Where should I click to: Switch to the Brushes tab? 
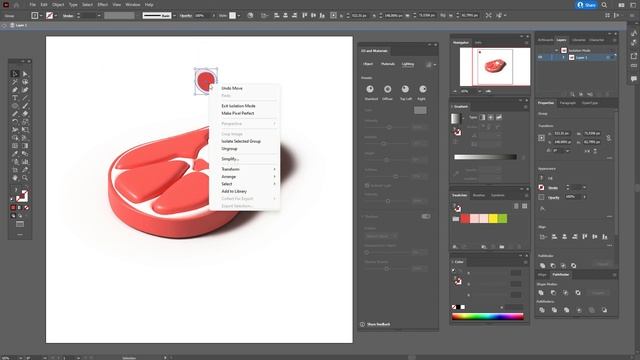coord(479,196)
